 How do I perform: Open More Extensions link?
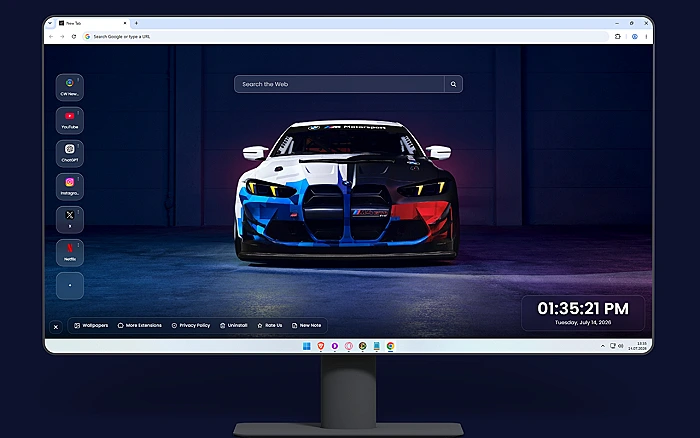point(139,325)
